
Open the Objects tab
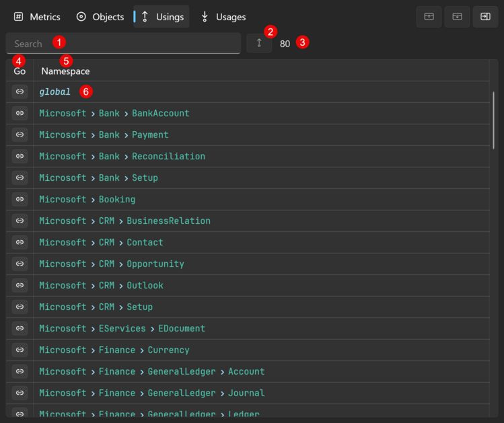(100, 17)
